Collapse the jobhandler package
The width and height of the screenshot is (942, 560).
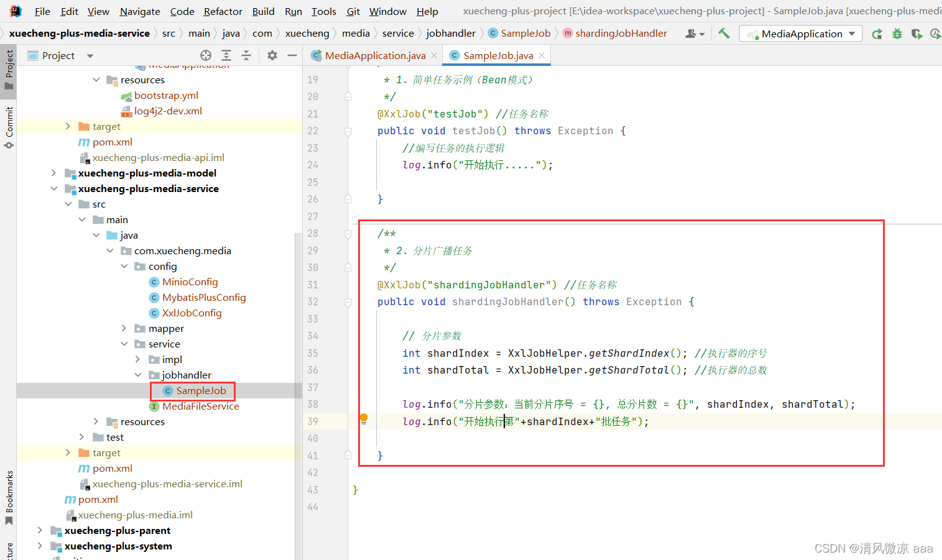(x=138, y=375)
